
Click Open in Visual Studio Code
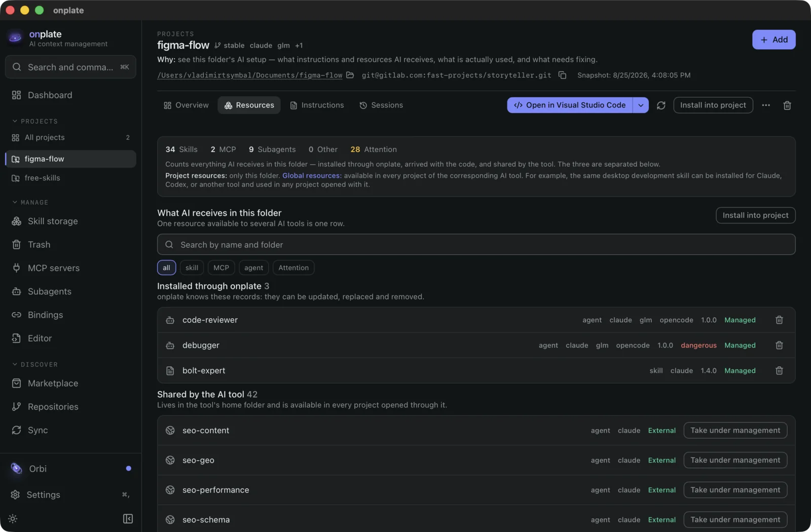(570, 105)
